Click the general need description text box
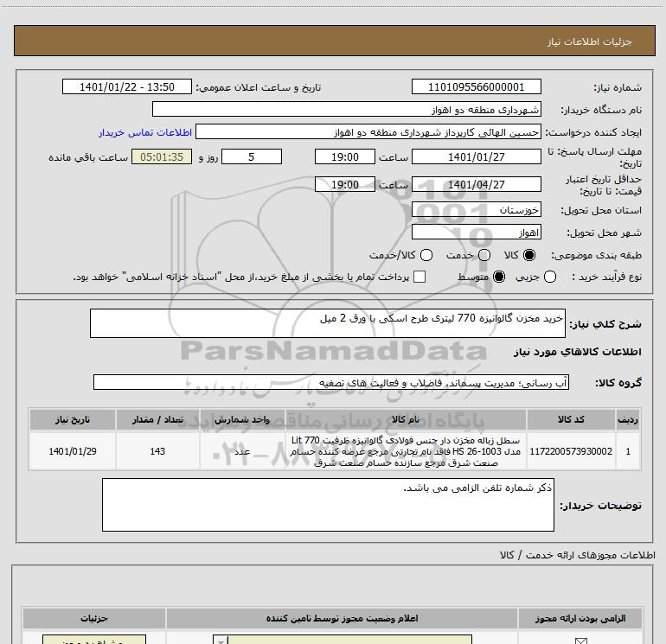The height and width of the screenshot is (644, 666). (328, 323)
